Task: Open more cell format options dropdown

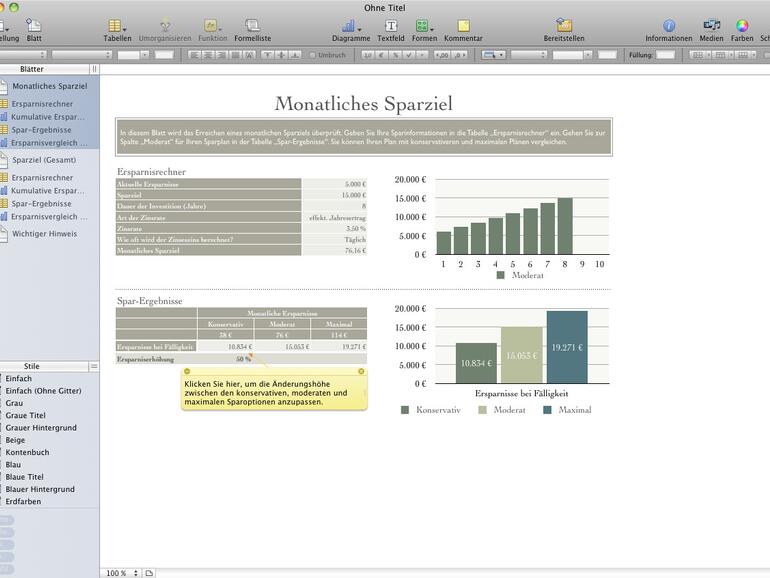Action: pos(422,55)
